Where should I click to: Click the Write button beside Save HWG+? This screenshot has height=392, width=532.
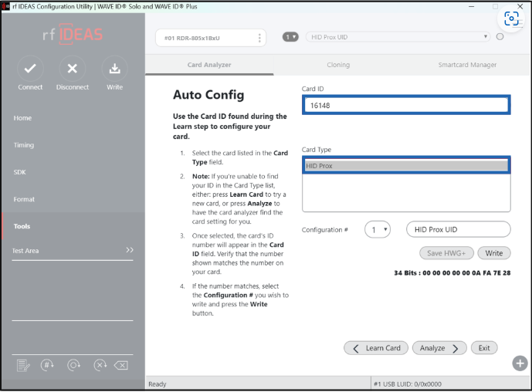[x=494, y=253]
